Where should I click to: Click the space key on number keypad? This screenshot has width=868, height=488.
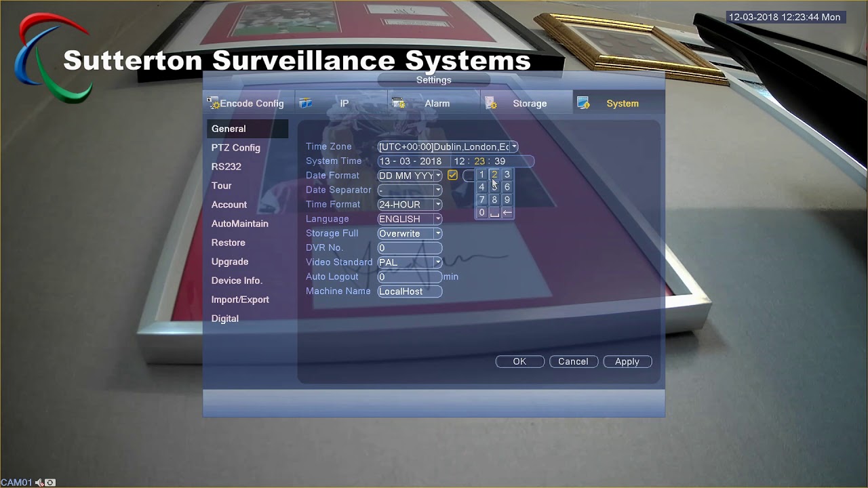[494, 213]
